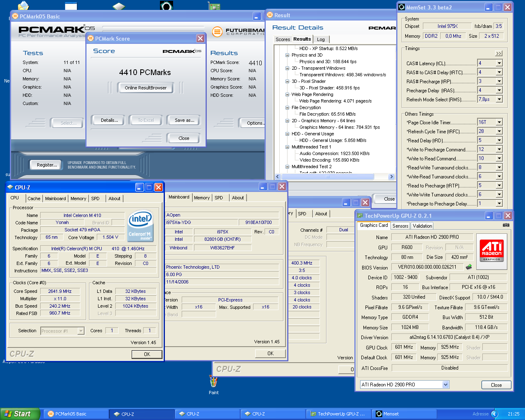Click the PCMark Score dialog title icon
The height and width of the screenshot is (420, 525).
[91, 39]
